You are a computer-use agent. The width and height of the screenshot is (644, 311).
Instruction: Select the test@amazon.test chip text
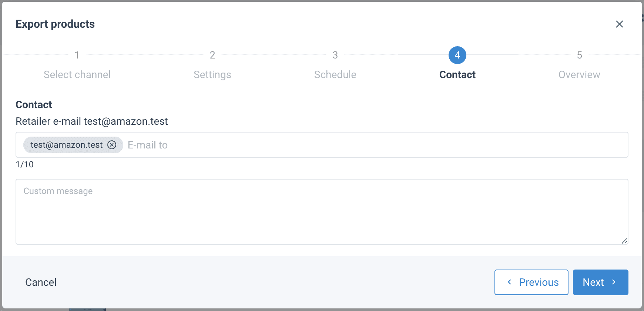67,145
